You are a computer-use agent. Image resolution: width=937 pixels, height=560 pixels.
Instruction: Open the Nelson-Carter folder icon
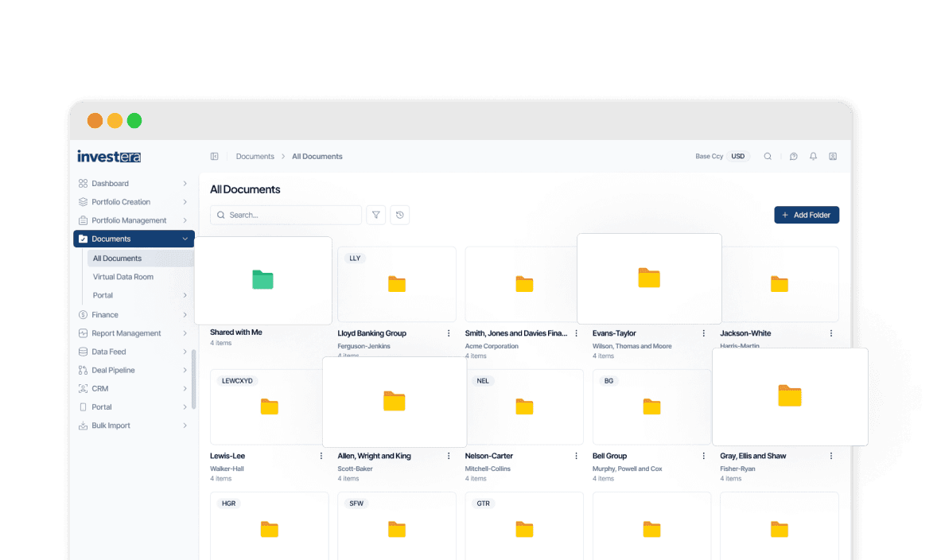pos(524,407)
